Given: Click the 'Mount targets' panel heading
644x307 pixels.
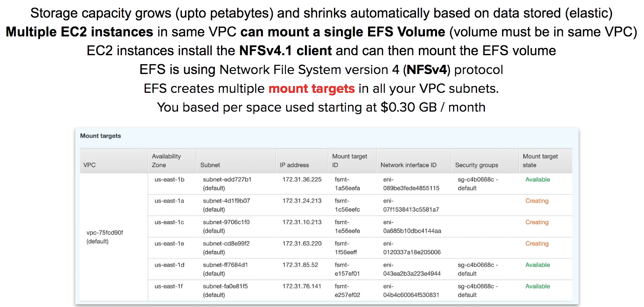Looking at the screenshot, I should coord(100,136).
